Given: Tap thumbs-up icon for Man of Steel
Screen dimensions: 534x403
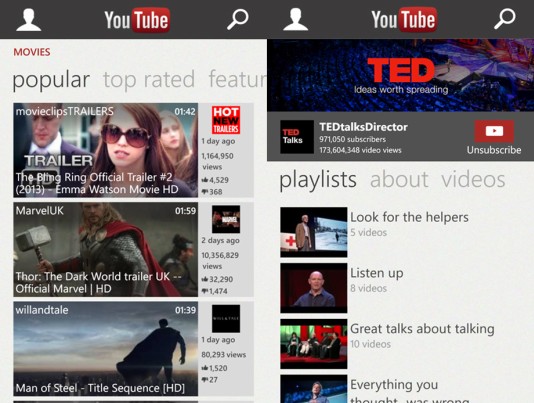Looking at the screenshot, I should 205,368.
